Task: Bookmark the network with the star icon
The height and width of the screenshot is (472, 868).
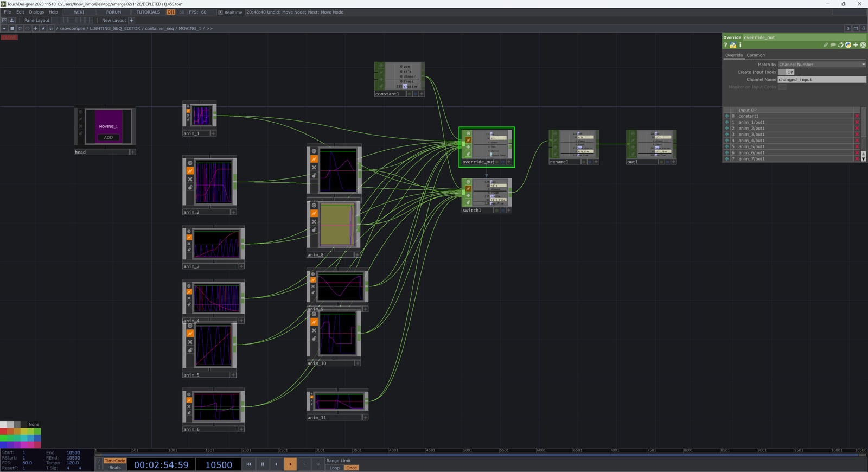Action: (43, 28)
